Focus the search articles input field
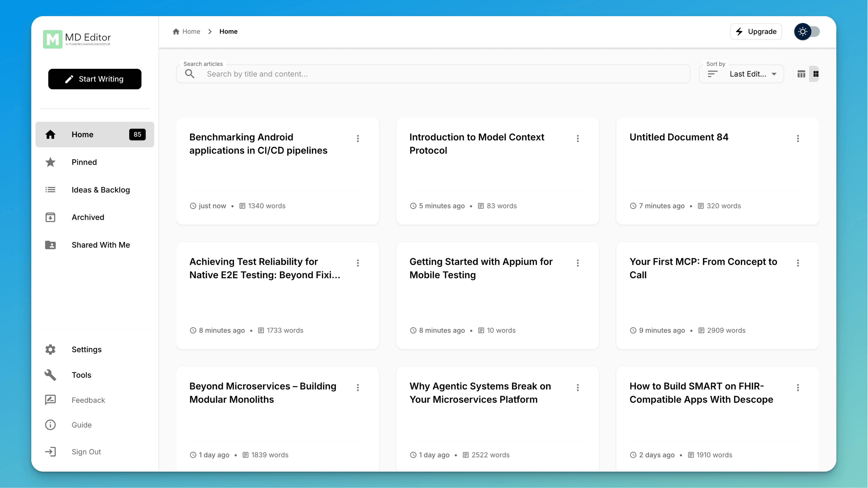This screenshot has width=868, height=488. click(438, 74)
